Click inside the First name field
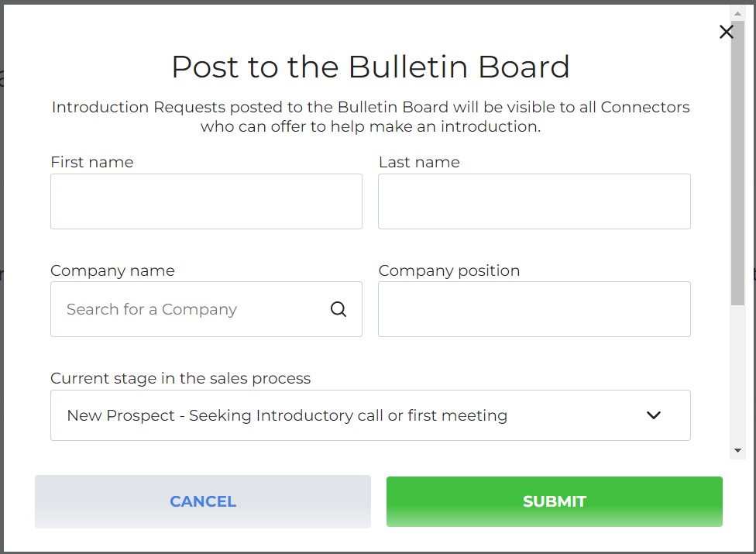This screenshot has height=554, width=756. point(206,201)
